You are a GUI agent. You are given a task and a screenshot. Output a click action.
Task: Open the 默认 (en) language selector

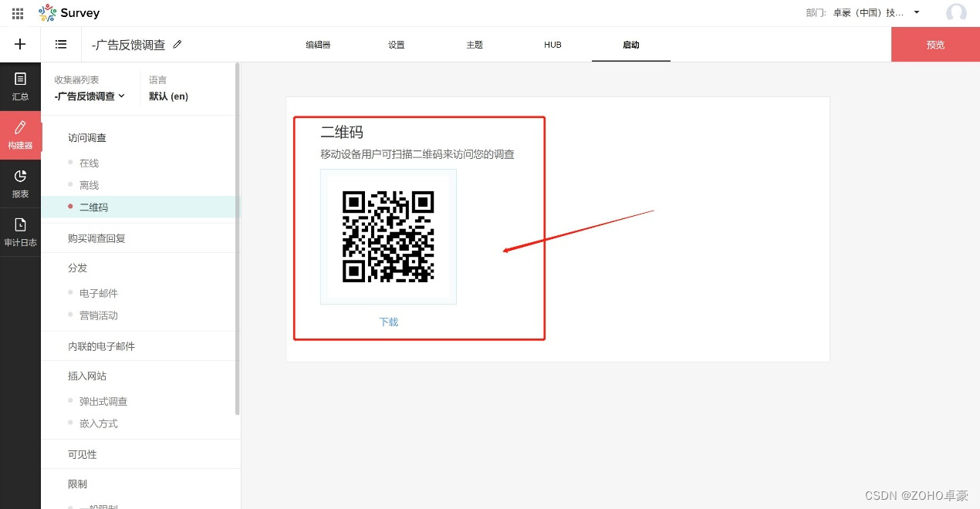(x=168, y=96)
